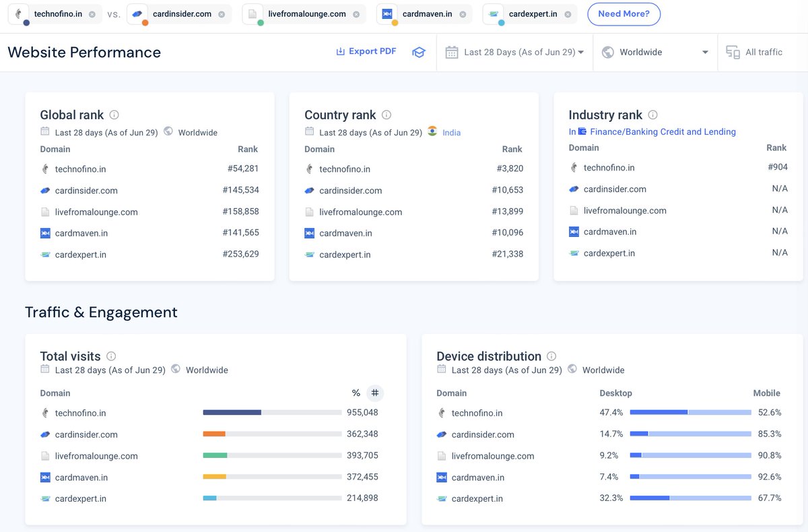Screen dimensions: 808x532
Task: Click the #3,820 country rank value
Action: [x=510, y=168]
